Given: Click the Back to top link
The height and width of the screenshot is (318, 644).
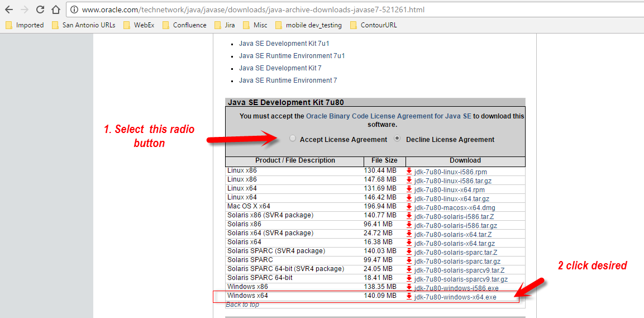Looking at the screenshot, I should [x=243, y=305].
